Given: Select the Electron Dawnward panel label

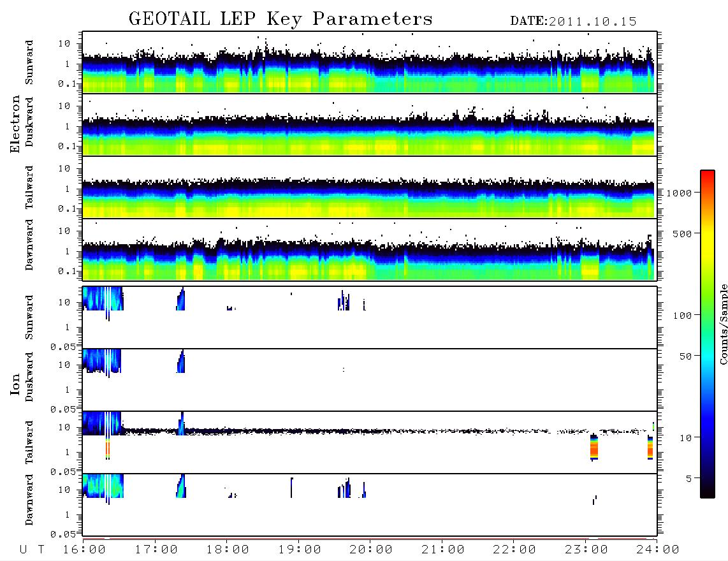Looking at the screenshot, I should point(29,245).
